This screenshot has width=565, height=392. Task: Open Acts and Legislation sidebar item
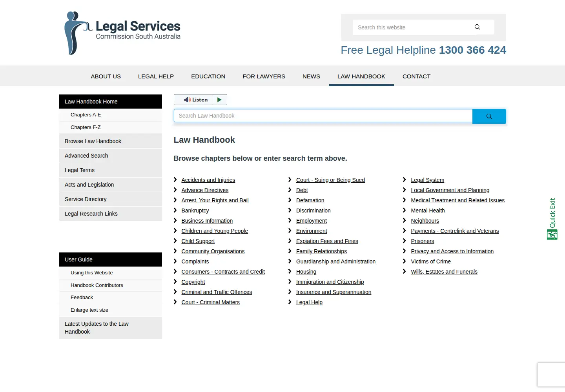tap(110, 185)
